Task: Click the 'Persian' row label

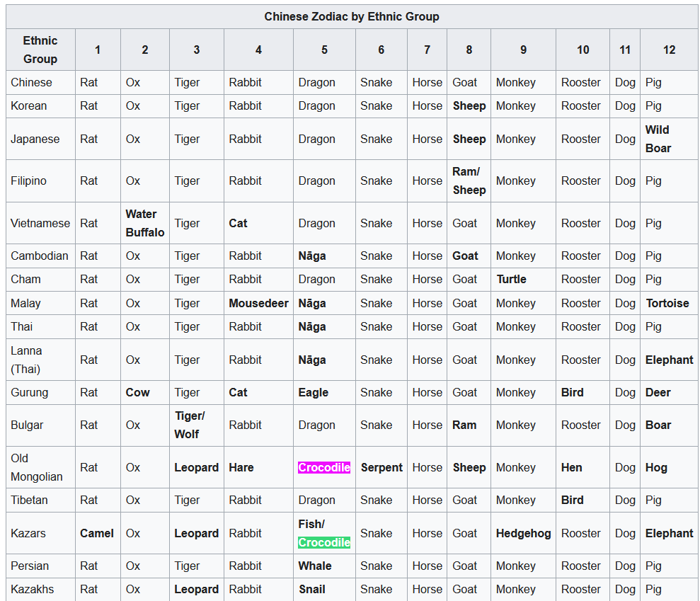Action: pyautogui.click(x=30, y=566)
